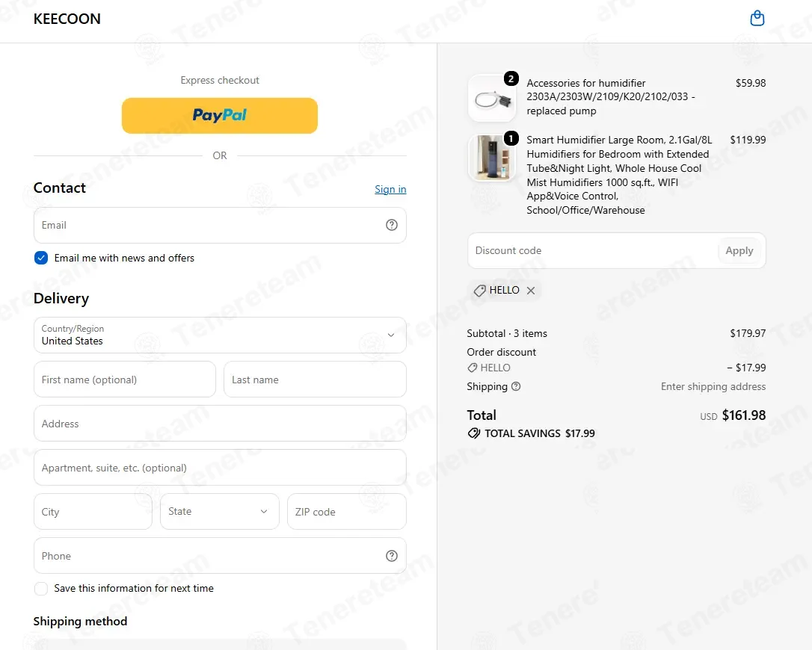The height and width of the screenshot is (650, 812).
Task: Expand the State dropdown
Action: (x=220, y=511)
